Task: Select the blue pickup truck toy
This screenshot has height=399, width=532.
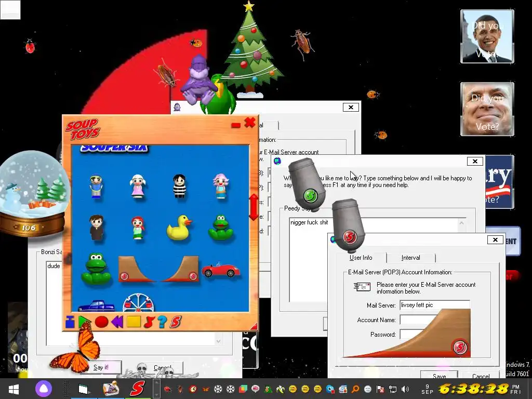Action: tap(97, 305)
